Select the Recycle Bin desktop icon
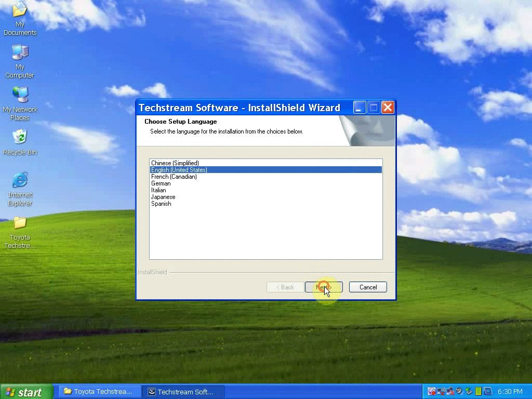The width and height of the screenshot is (532, 399). click(20, 142)
